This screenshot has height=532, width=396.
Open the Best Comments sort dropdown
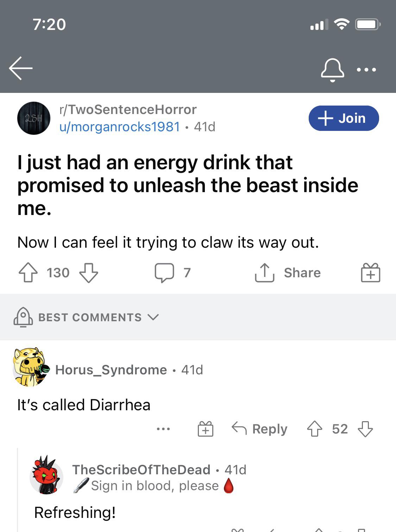(x=153, y=317)
